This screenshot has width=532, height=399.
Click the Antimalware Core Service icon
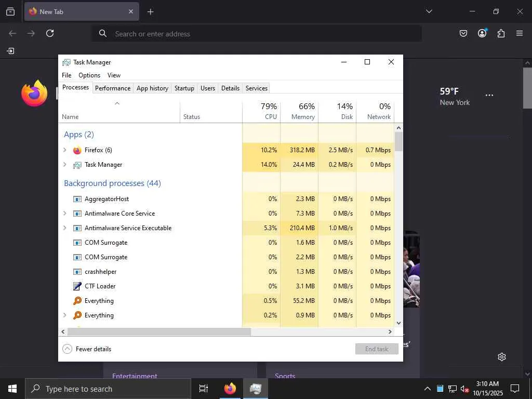click(77, 214)
